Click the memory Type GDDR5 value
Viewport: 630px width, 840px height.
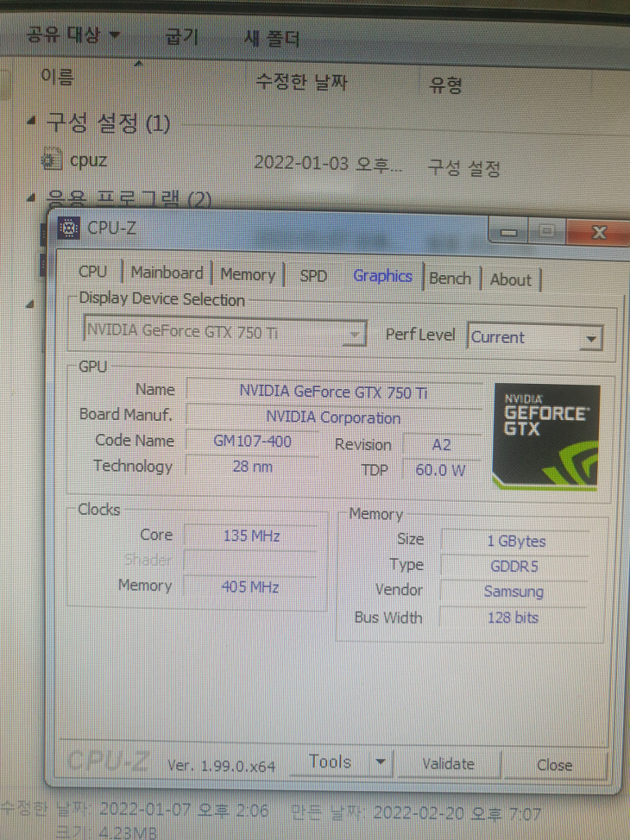(514, 567)
